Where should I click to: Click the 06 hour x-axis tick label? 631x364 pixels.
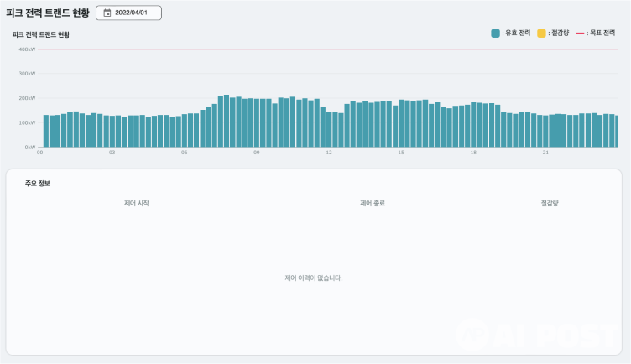[184, 153]
